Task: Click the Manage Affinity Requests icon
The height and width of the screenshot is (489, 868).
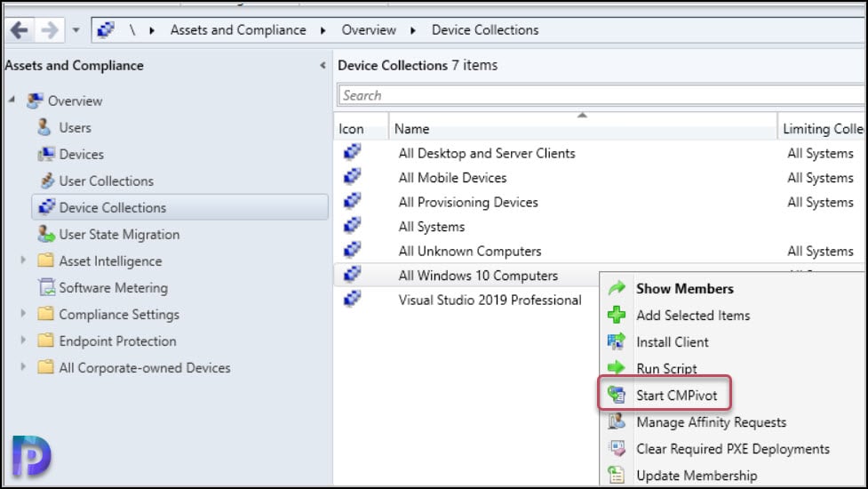Action: click(x=616, y=421)
